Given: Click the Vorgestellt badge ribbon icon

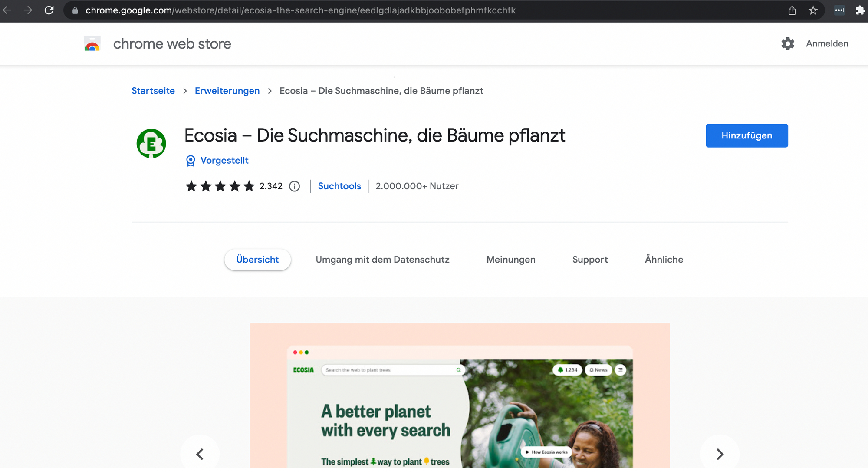Looking at the screenshot, I should [191, 161].
